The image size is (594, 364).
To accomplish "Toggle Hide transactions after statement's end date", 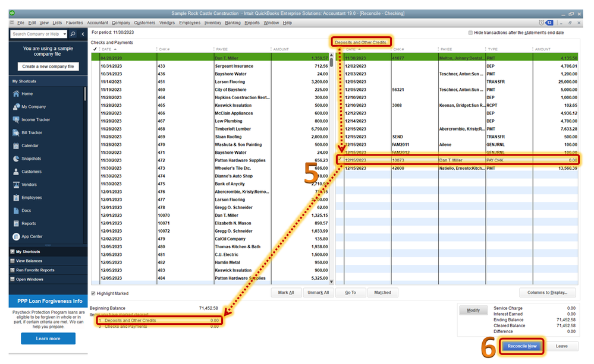I will pos(470,33).
